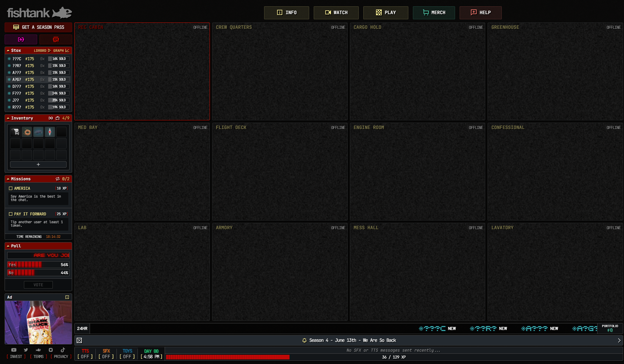Open the magenta token top-up button
The image size is (624, 364).
(x=21, y=39)
